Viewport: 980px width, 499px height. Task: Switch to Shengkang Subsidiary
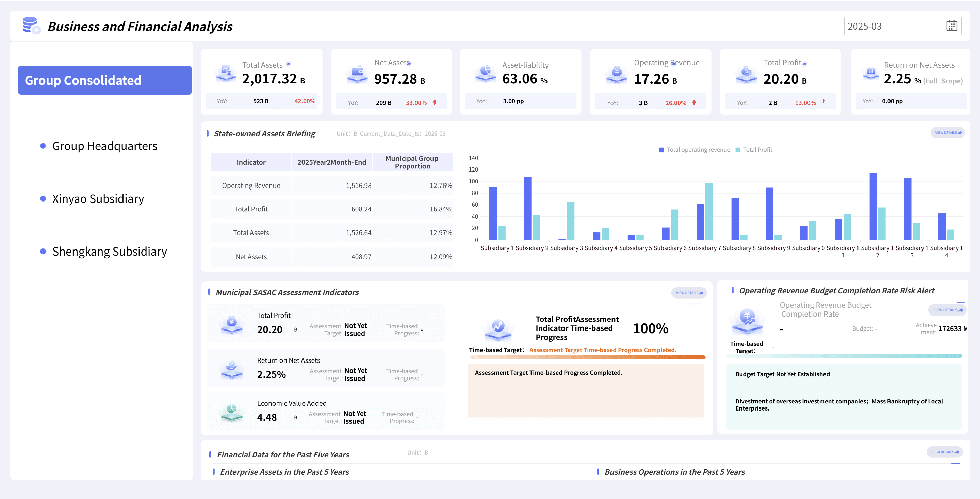pos(110,251)
